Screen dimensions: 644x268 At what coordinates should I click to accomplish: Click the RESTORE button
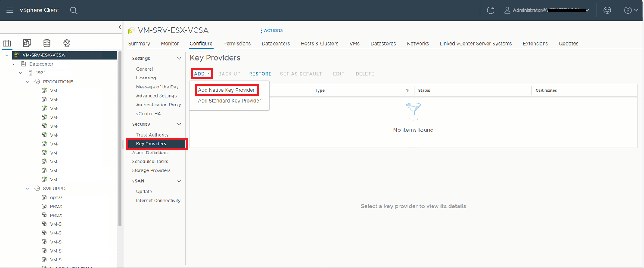(260, 74)
